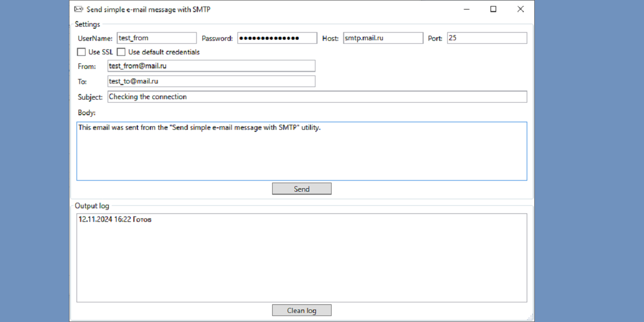Click the UserName field containing test_from

click(x=156, y=37)
